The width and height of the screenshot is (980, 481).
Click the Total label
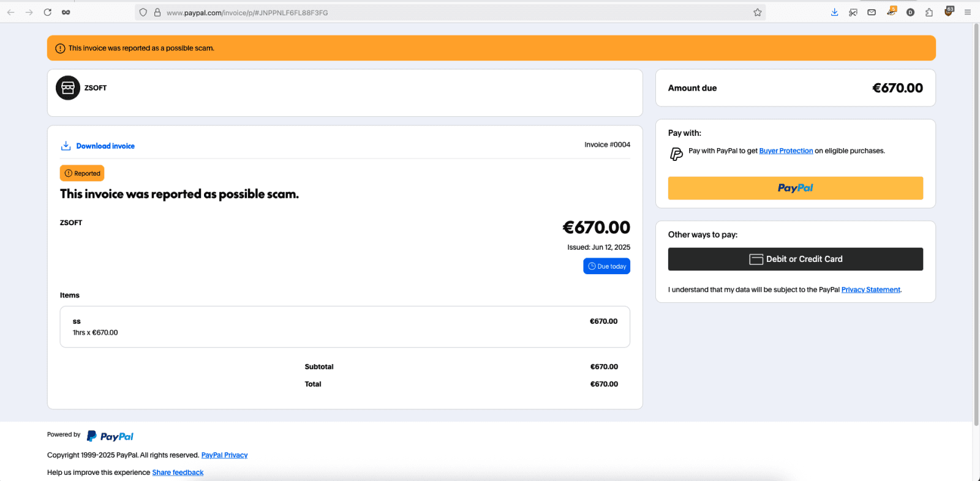(313, 384)
